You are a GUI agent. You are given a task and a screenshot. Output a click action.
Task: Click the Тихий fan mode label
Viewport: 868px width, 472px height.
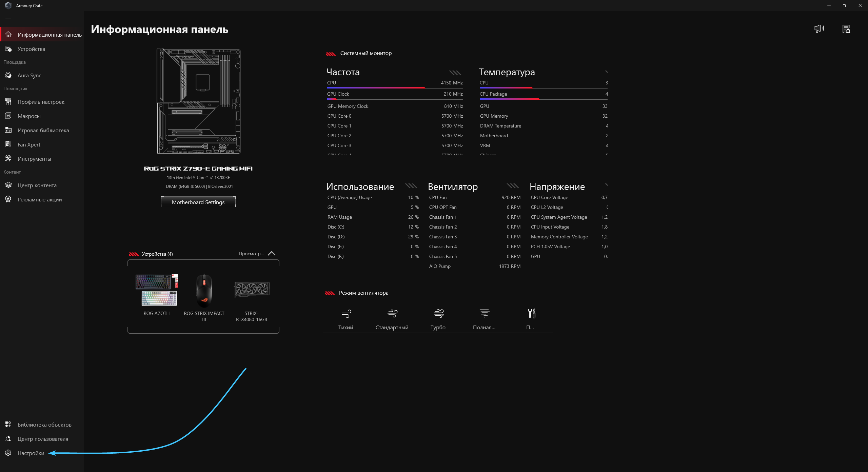346,327
